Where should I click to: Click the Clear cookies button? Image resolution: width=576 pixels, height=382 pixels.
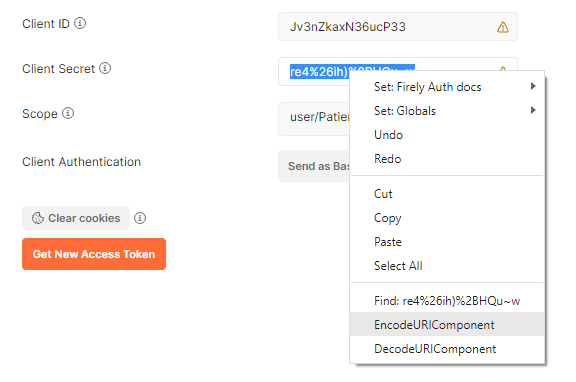[x=76, y=218]
